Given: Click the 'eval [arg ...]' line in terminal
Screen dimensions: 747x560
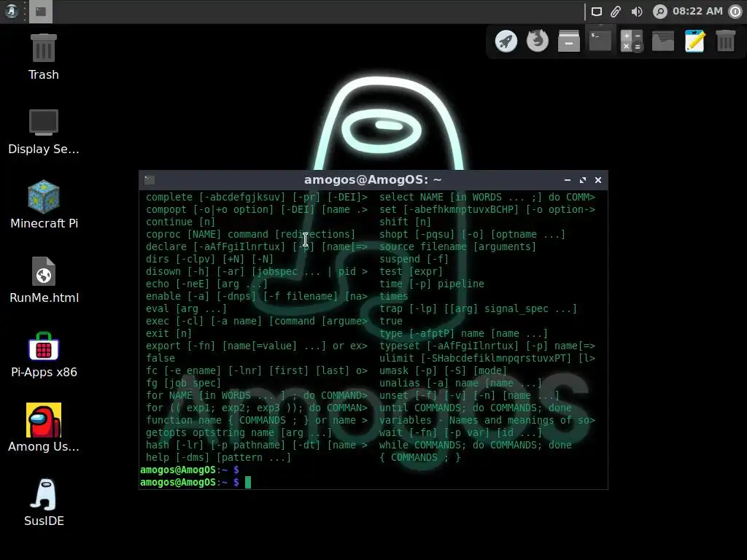Looking at the screenshot, I should (x=186, y=308).
